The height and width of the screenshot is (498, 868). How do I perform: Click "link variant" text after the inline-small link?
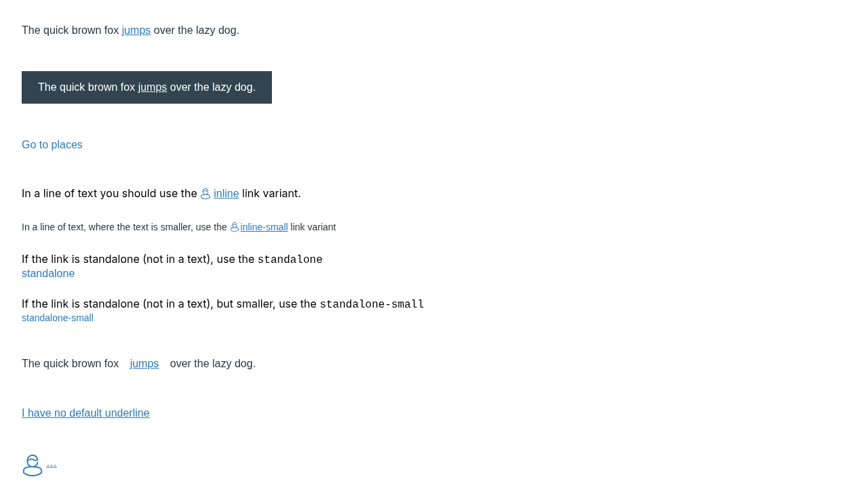point(313,227)
